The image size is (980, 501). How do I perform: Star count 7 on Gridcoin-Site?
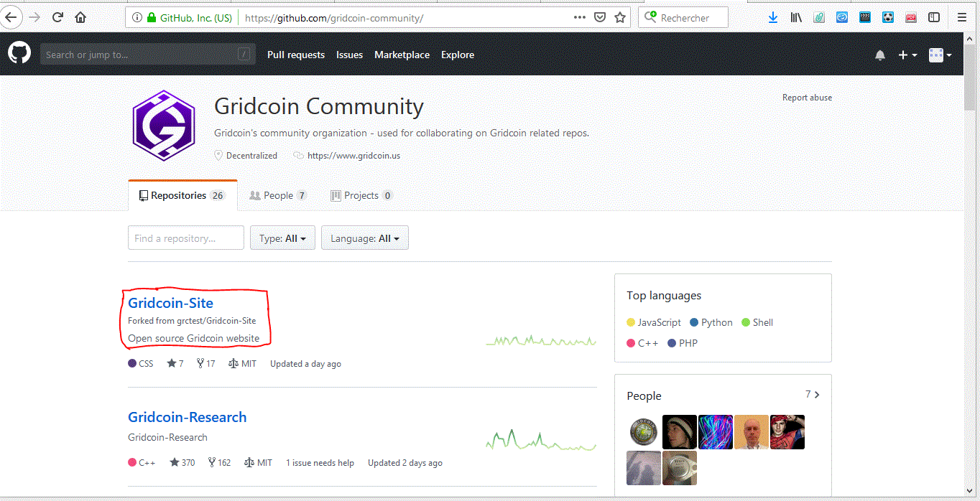[x=175, y=364]
